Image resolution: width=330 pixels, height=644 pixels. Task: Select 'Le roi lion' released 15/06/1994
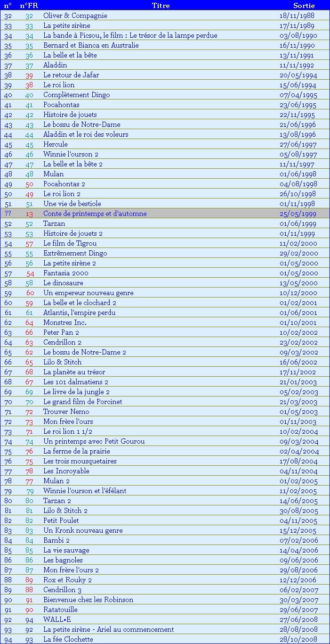click(59, 85)
